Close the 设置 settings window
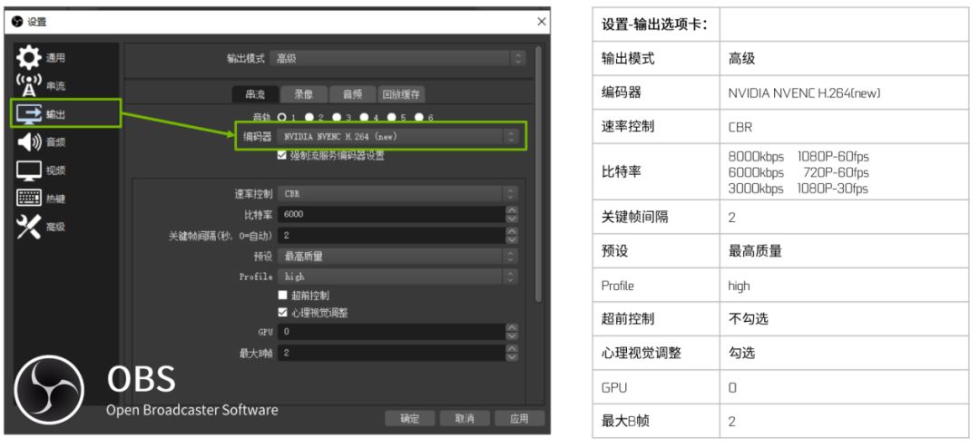 [541, 21]
